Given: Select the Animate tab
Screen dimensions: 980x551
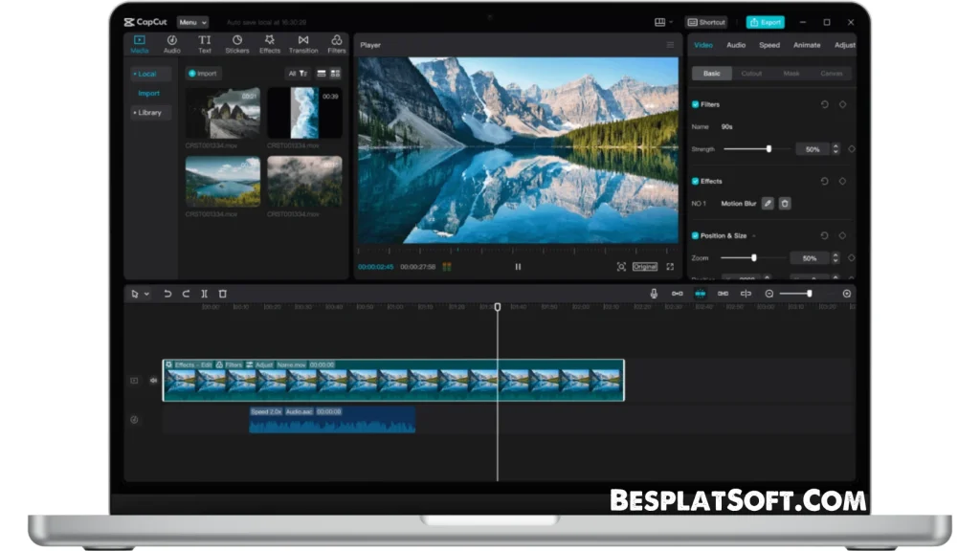Looking at the screenshot, I should [807, 45].
